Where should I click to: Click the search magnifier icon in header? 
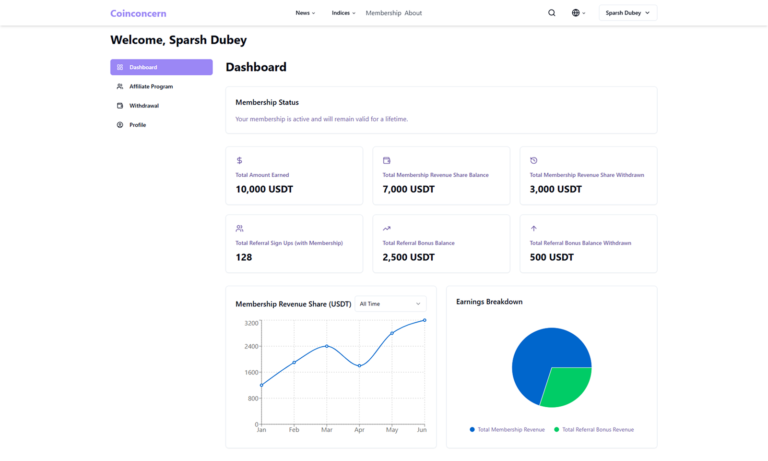(x=552, y=13)
